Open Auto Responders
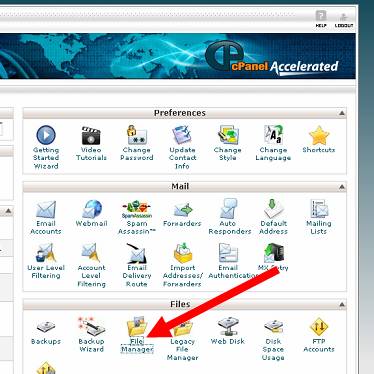 (230, 217)
